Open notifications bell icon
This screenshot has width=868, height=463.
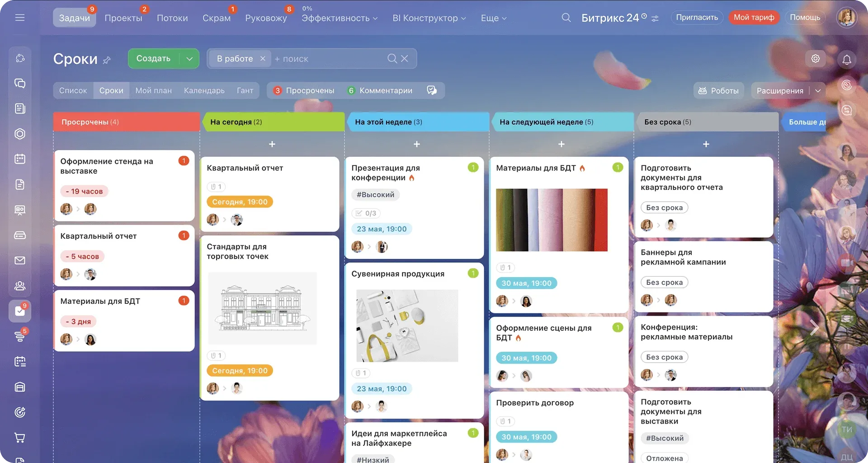pyautogui.click(x=847, y=59)
